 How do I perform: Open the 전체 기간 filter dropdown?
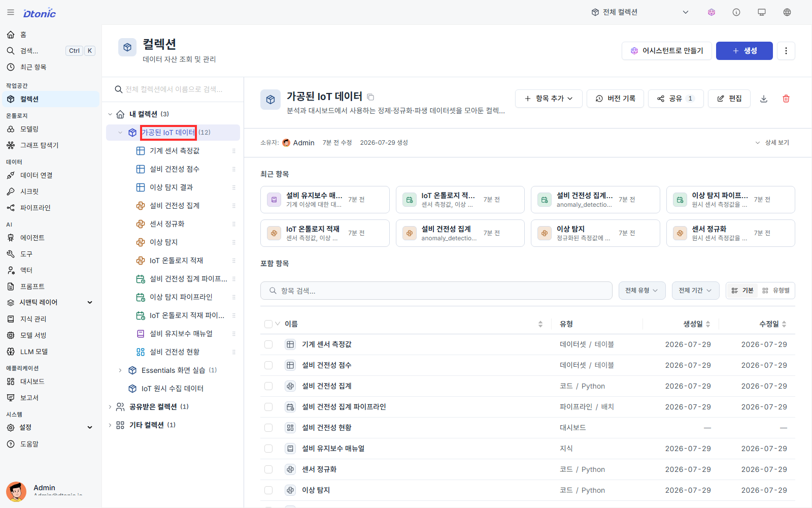tap(695, 291)
